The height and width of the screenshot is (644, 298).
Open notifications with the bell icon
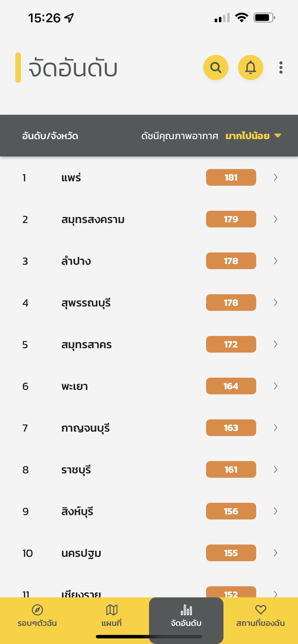click(250, 68)
